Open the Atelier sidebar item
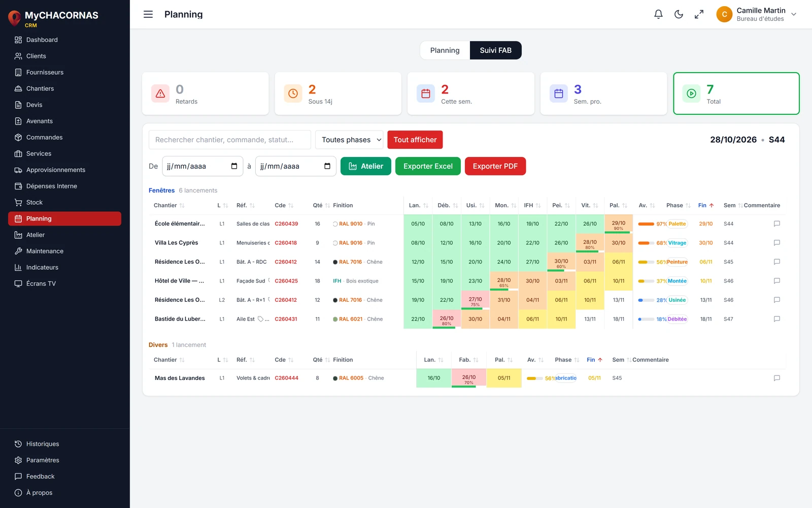Viewport: 812px width, 508px height. (x=65, y=235)
